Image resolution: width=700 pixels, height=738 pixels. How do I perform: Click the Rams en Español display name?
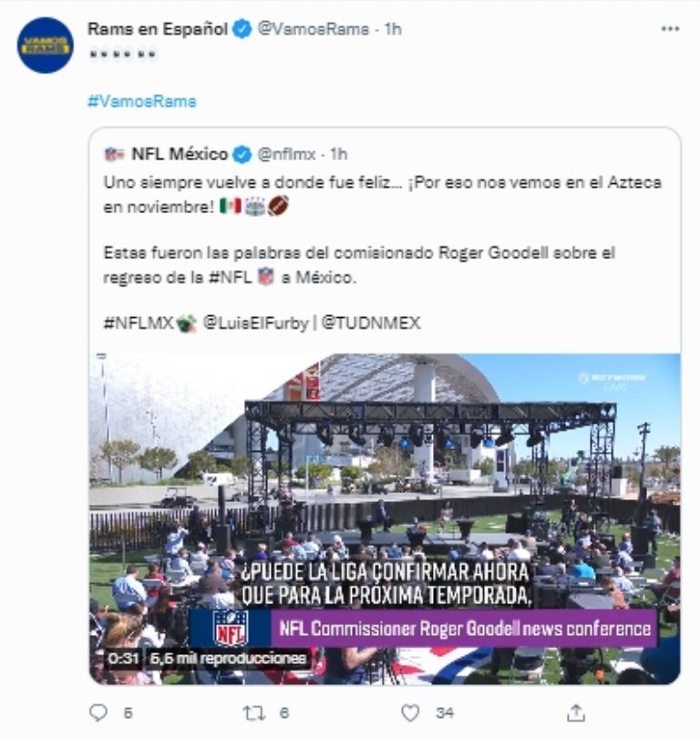click(x=158, y=29)
